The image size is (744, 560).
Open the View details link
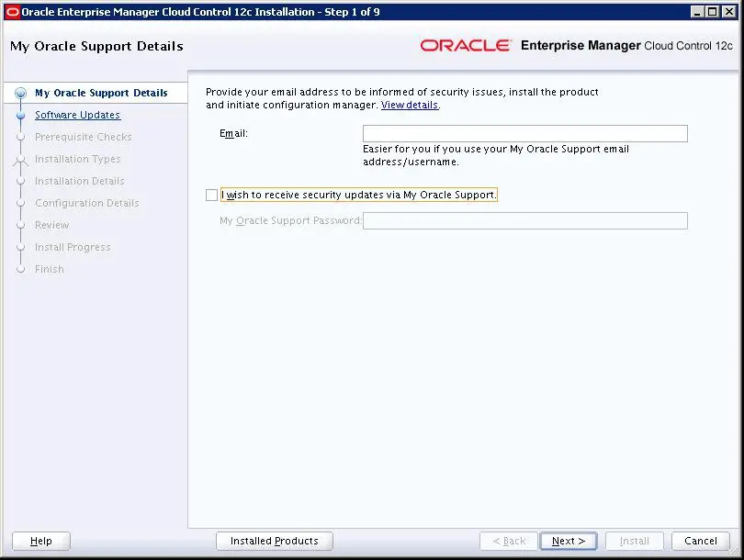click(x=409, y=105)
